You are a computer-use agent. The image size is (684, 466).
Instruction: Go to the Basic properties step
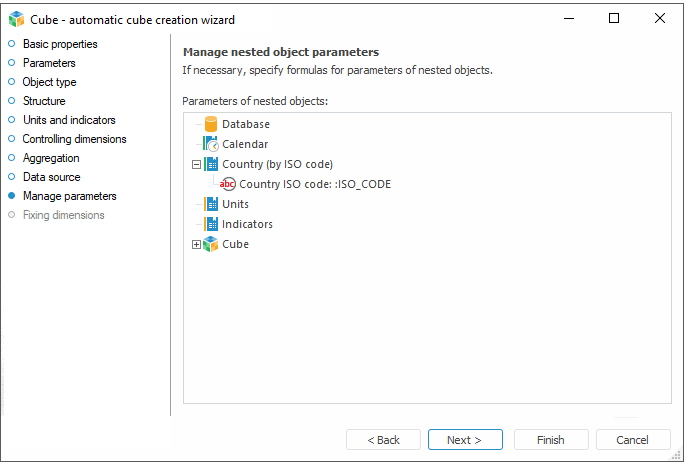tap(60, 44)
